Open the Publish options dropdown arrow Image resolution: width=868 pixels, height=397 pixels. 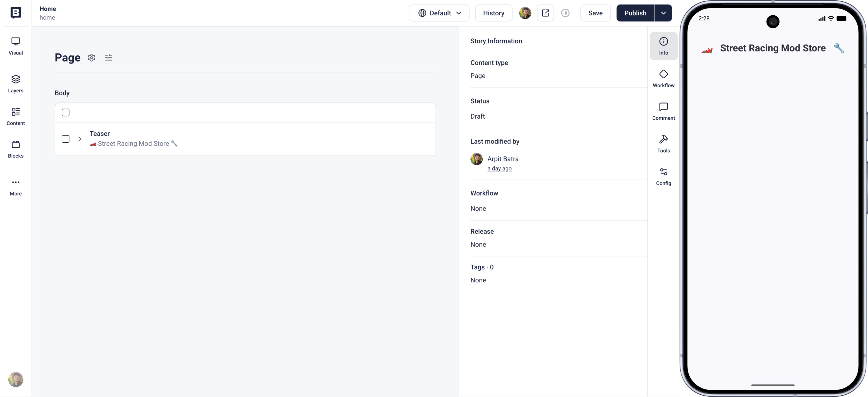663,13
